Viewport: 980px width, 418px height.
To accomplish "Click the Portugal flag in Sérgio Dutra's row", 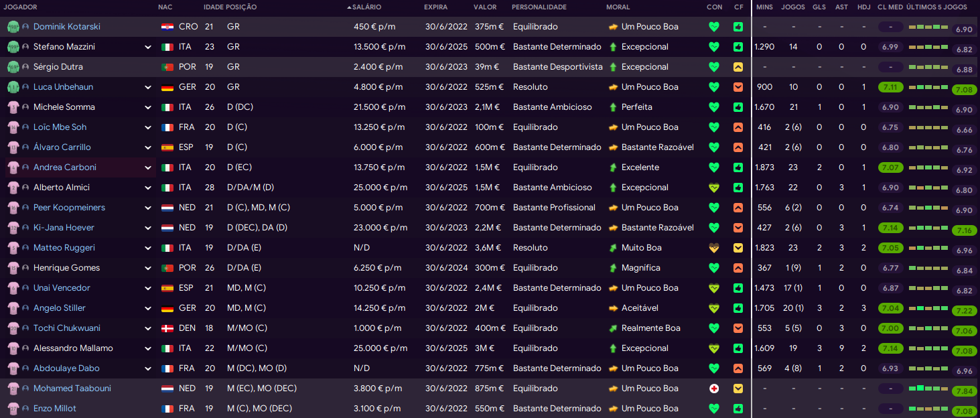I will tap(167, 67).
